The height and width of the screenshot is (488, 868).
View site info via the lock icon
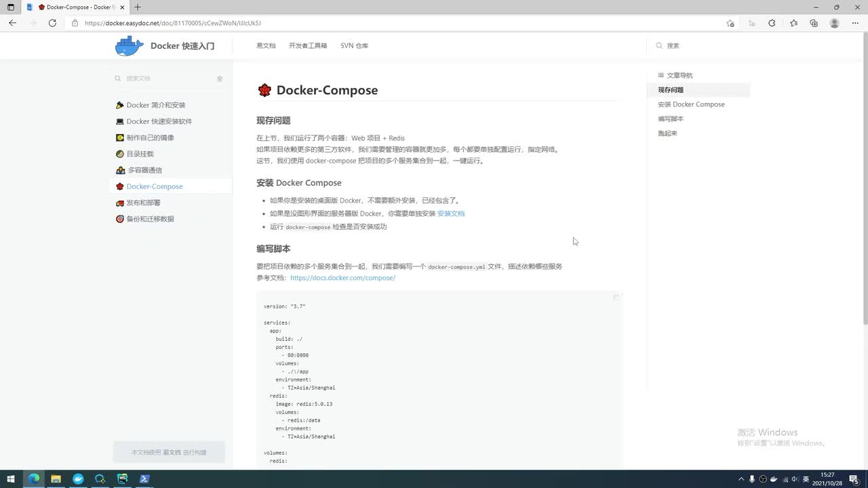(75, 23)
